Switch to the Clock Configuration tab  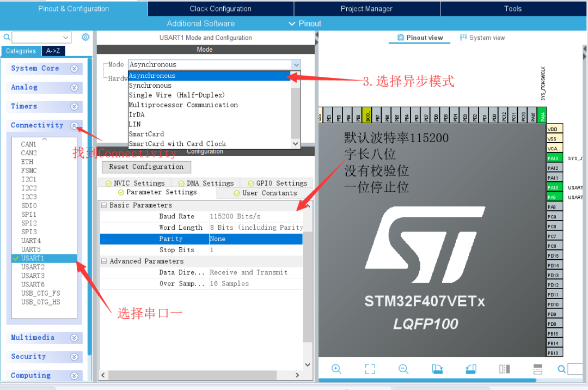(220, 9)
